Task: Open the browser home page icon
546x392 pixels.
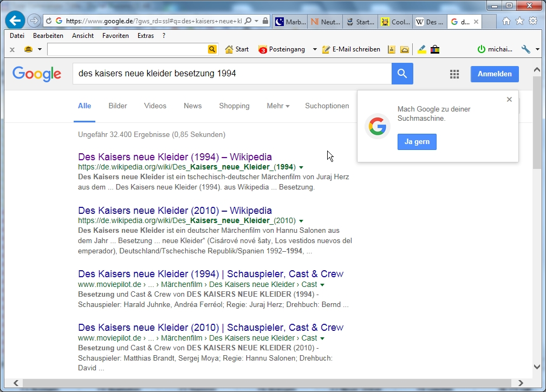Action: 506,21
